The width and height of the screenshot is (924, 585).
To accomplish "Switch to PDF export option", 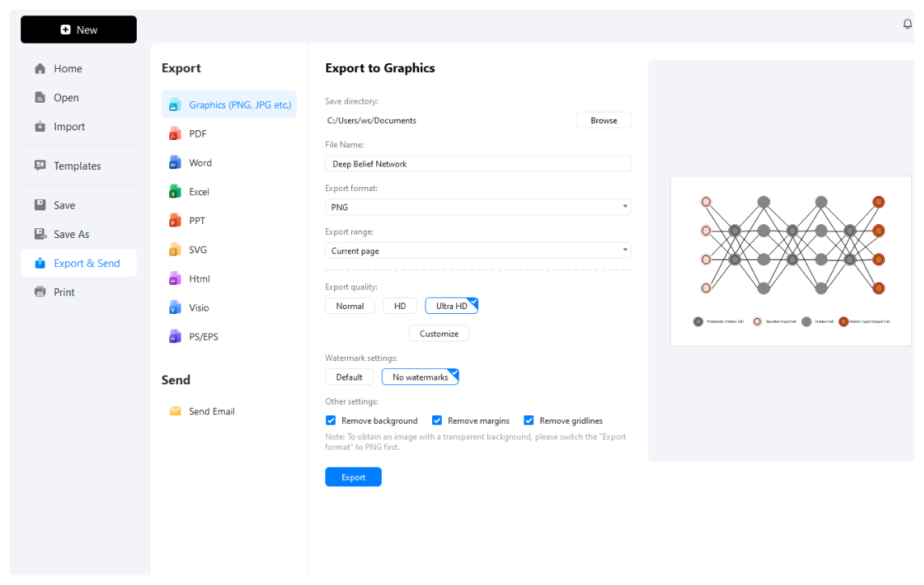I will (229, 134).
